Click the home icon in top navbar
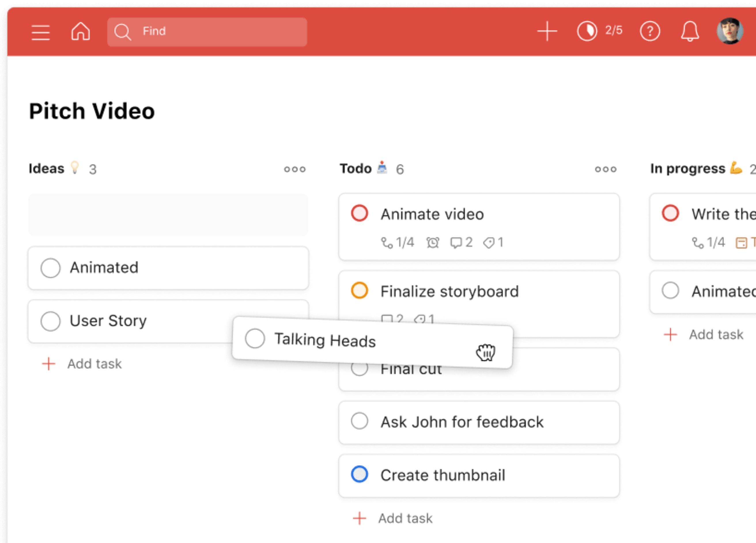 pyautogui.click(x=81, y=31)
